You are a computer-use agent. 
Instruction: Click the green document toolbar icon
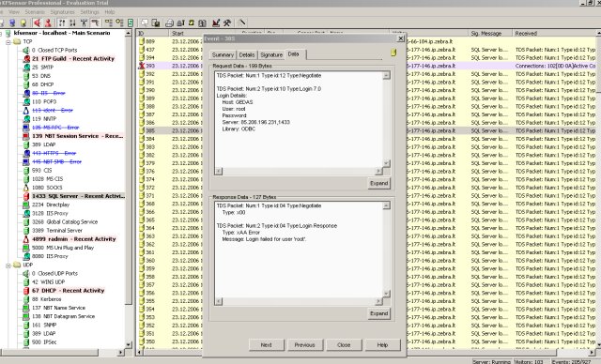(131, 23)
